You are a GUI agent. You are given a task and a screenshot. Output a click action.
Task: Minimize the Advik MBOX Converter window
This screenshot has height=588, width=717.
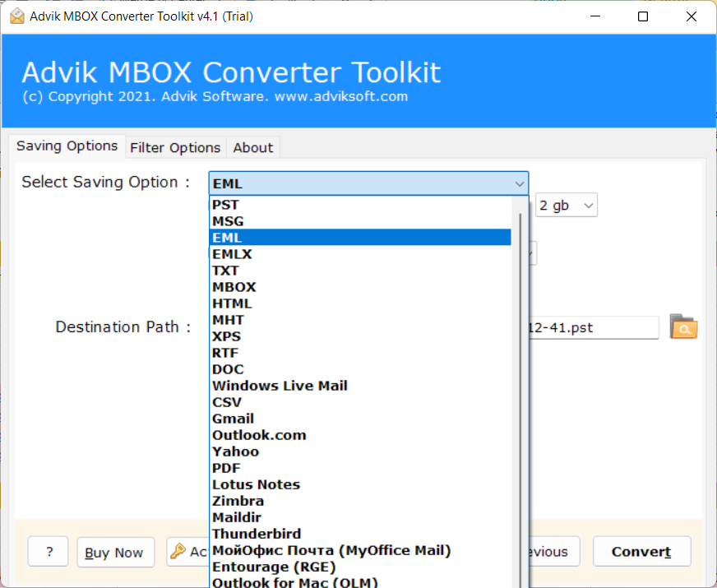pyautogui.click(x=595, y=16)
